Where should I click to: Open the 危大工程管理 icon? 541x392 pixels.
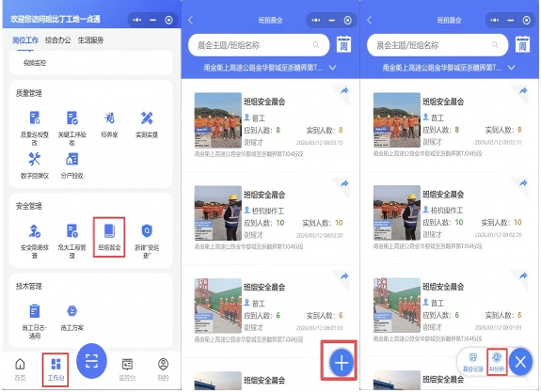[x=72, y=231]
